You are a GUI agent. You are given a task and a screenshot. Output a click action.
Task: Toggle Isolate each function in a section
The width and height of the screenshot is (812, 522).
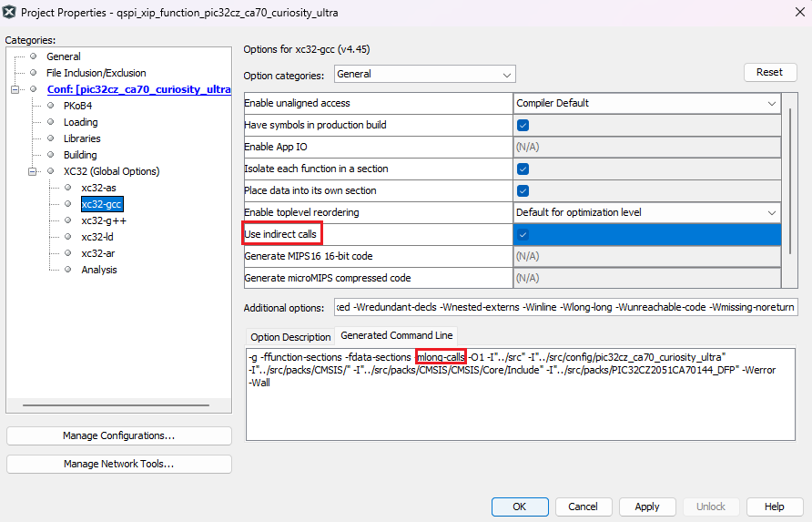523,169
